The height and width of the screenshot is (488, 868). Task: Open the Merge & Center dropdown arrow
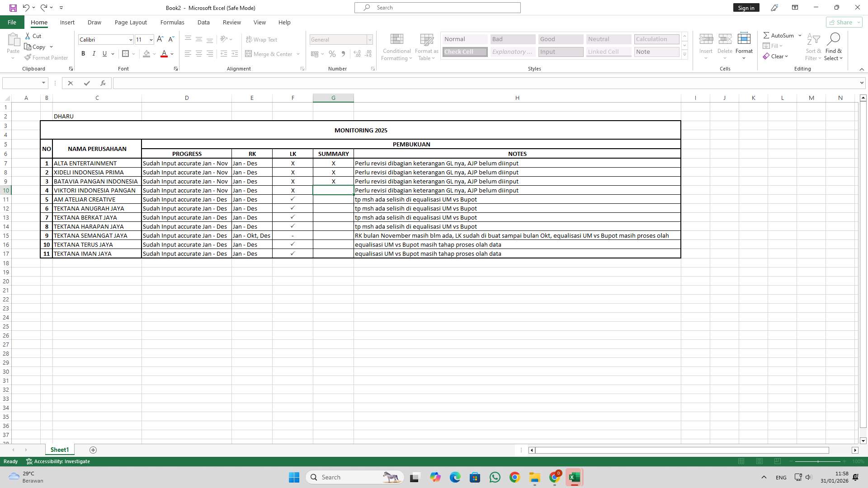coord(298,54)
